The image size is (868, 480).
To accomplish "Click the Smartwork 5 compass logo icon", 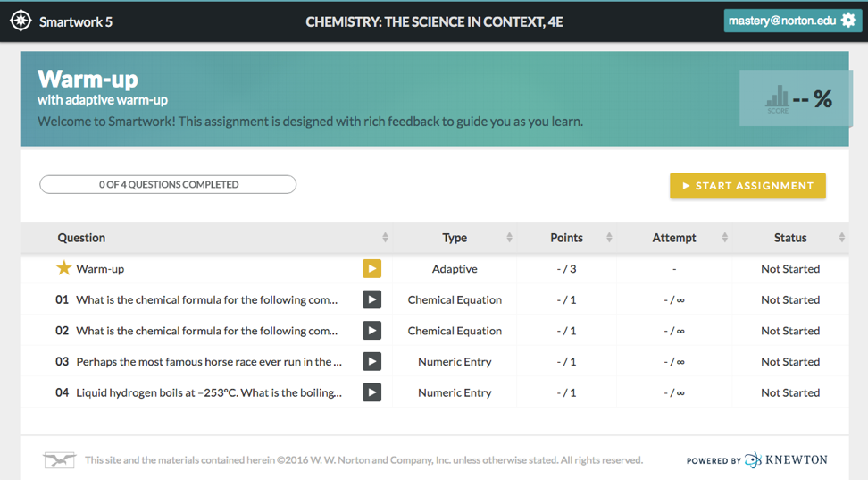I will coord(21,21).
